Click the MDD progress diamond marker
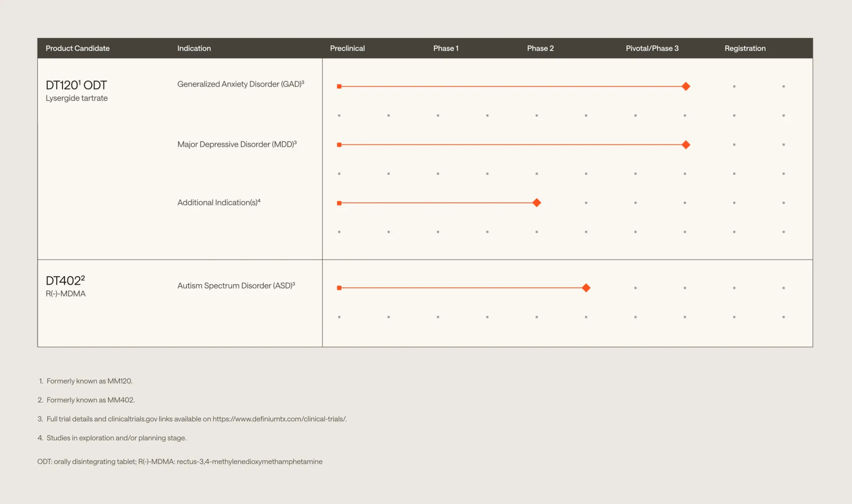This screenshot has width=852, height=504. [685, 145]
